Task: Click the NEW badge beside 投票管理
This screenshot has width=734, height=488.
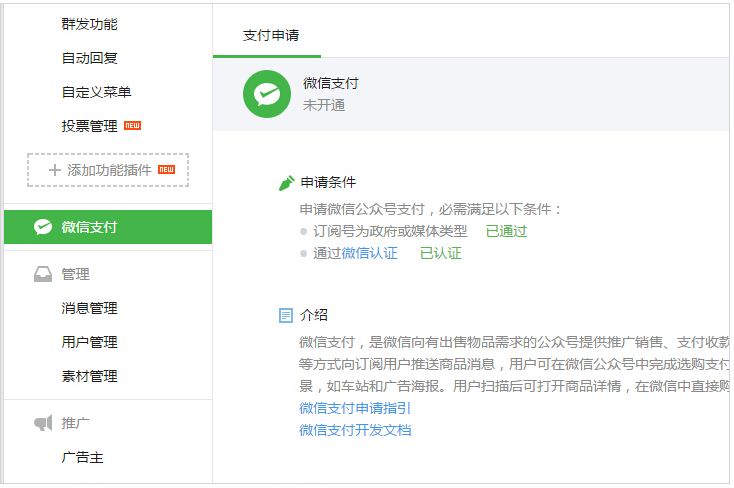Action: [x=132, y=126]
